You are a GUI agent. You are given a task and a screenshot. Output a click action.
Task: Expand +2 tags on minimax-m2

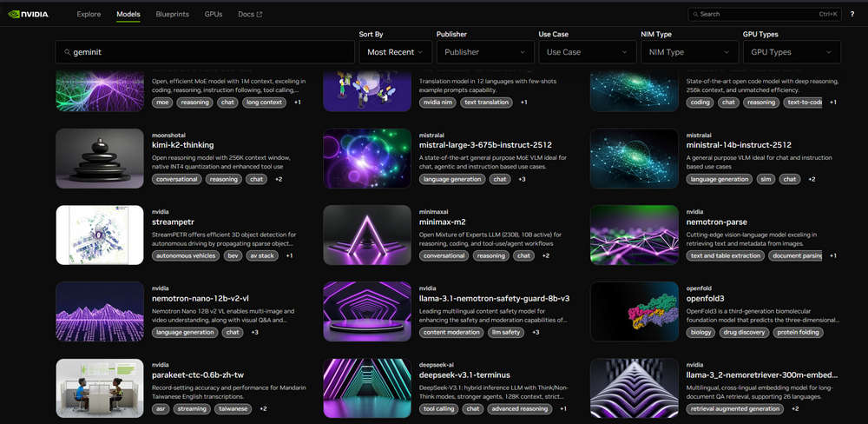[x=545, y=255]
